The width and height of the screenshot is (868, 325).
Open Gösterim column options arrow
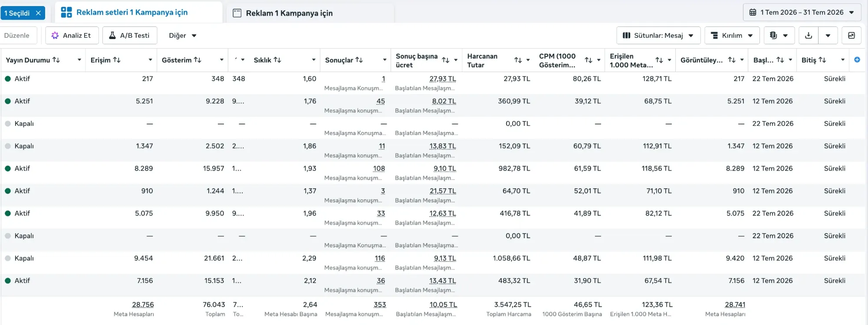tap(221, 60)
